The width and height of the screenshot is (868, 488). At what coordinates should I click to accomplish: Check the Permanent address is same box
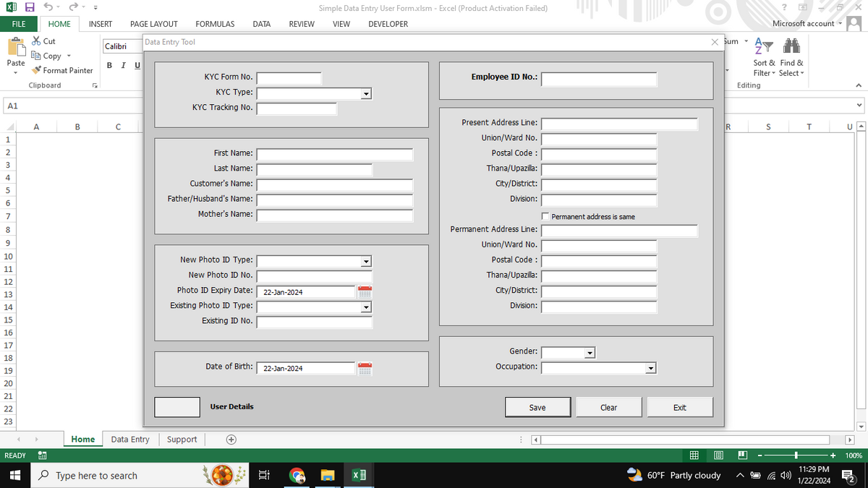(545, 216)
